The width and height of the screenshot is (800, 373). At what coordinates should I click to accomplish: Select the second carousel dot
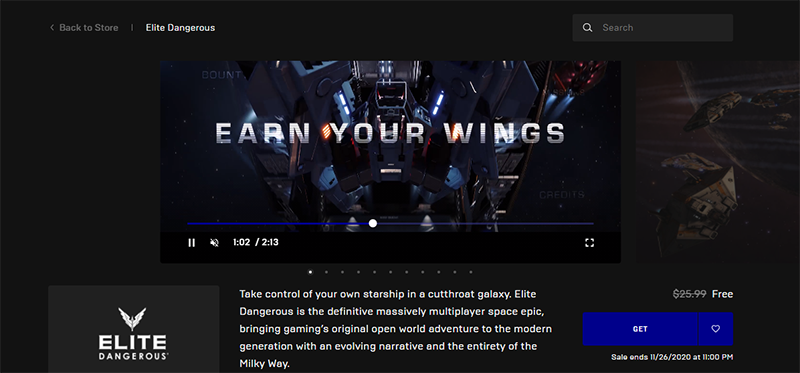click(326, 272)
